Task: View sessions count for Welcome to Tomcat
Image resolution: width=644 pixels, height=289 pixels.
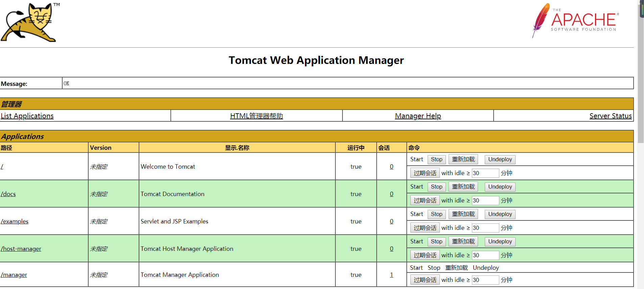Action: coord(391,167)
